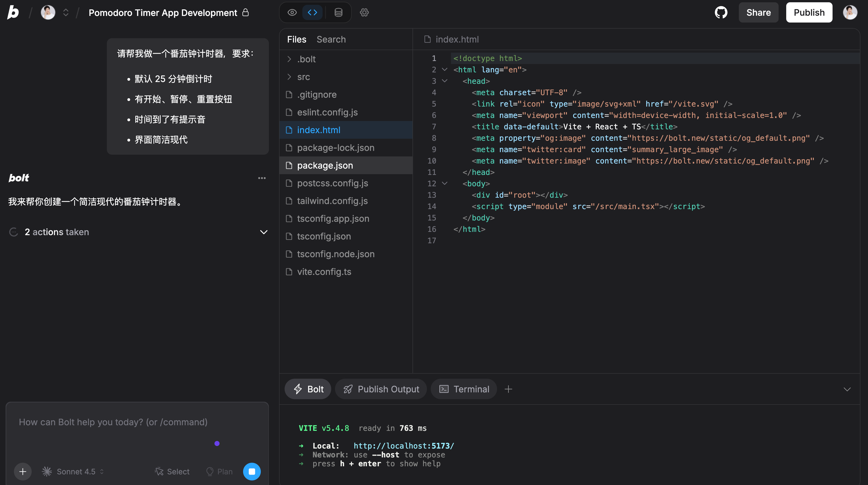Switch to the Search tab in the file panel
Image resolution: width=868 pixels, height=485 pixels.
pos(331,39)
